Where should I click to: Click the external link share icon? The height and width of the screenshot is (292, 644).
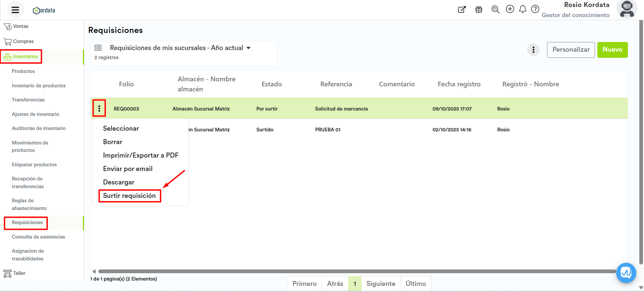click(x=462, y=9)
